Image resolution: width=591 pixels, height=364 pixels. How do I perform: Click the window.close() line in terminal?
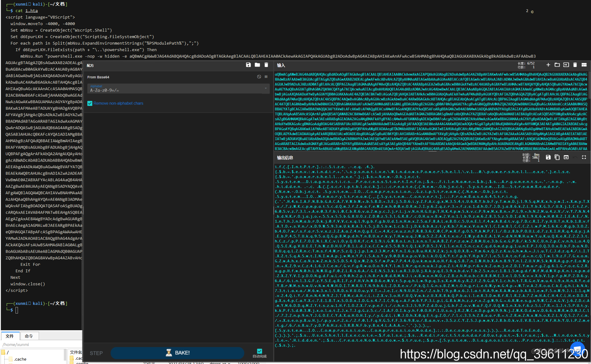click(28, 284)
